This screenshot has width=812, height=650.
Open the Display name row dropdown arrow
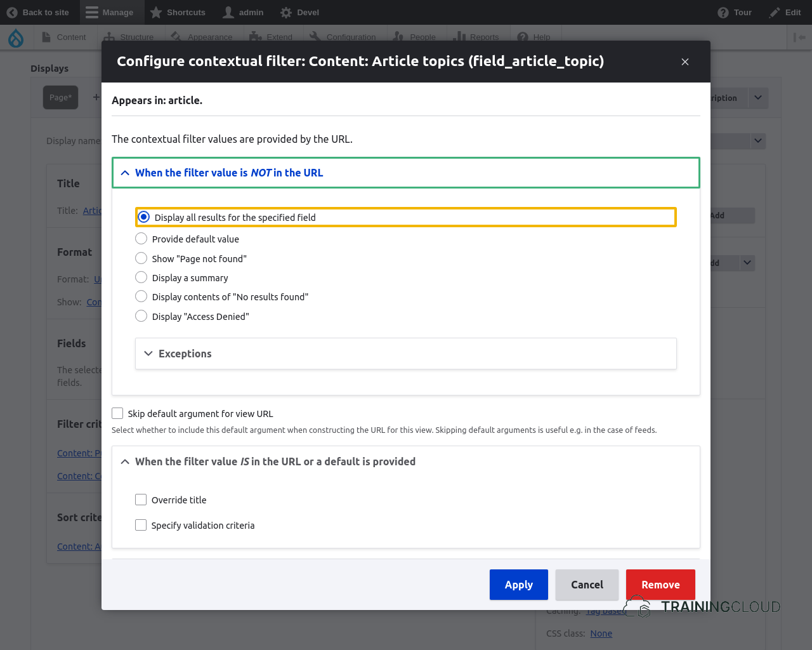tap(758, 141)
